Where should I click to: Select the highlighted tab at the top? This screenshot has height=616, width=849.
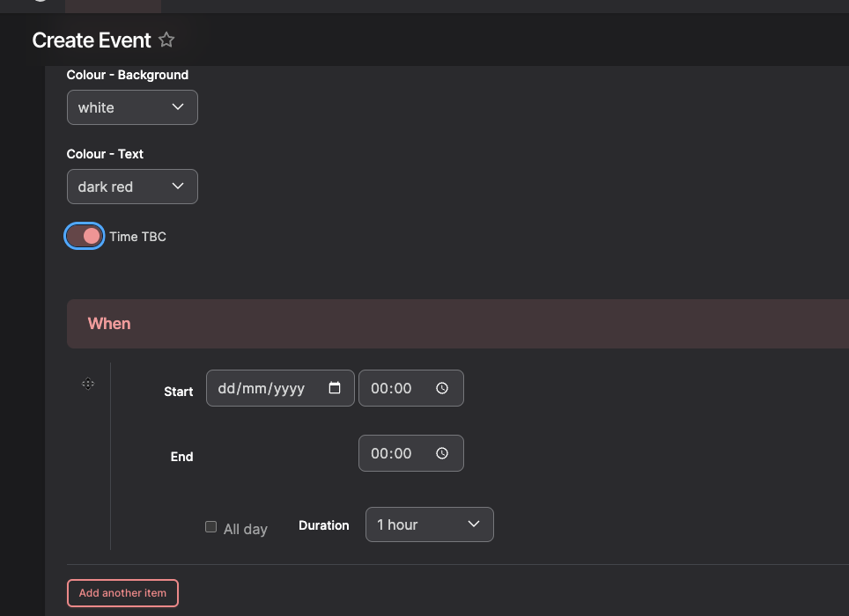[113, 5]
